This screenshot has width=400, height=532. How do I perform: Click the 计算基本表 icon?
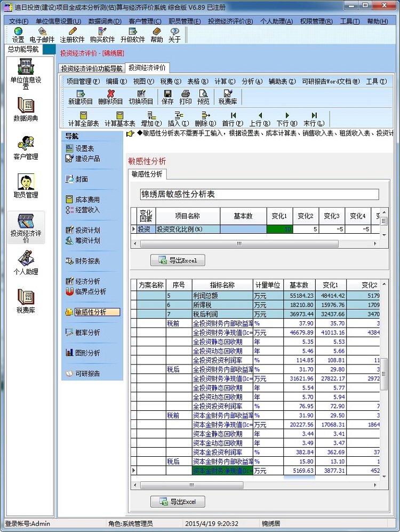[119, 119]
